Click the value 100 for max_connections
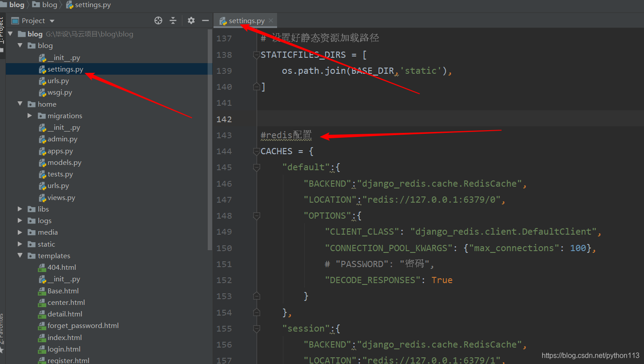Image resolution: width=644 pixels, height=364 pixels. 578,248
